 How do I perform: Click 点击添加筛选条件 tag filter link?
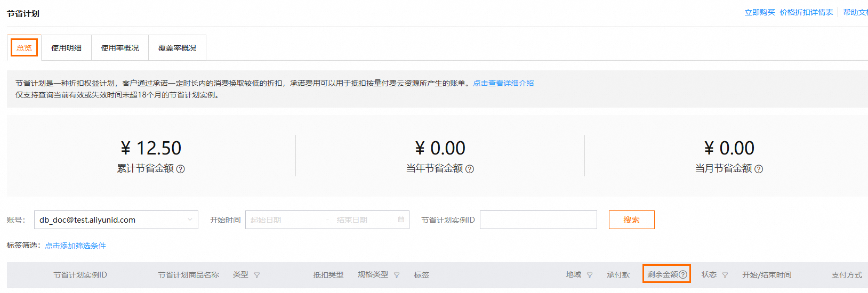pos(75,246)
